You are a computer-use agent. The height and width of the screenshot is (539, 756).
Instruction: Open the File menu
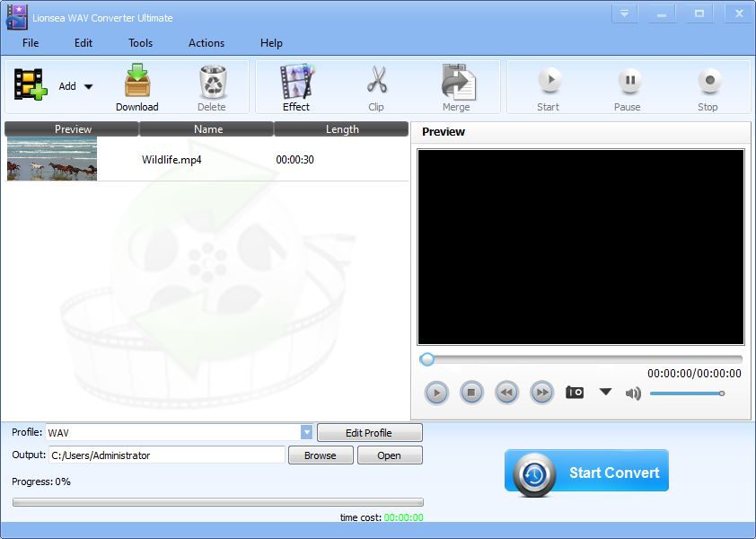pyautogui.click(x=31, y=43)
